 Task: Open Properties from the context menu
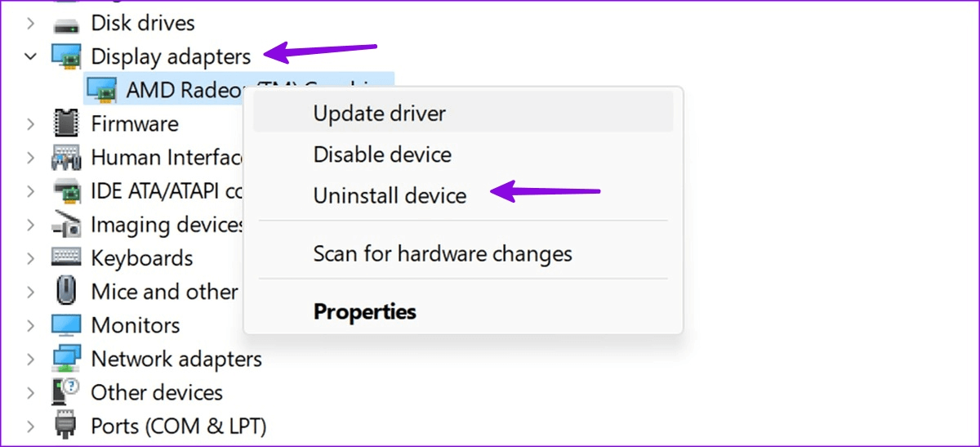point(365,311)
